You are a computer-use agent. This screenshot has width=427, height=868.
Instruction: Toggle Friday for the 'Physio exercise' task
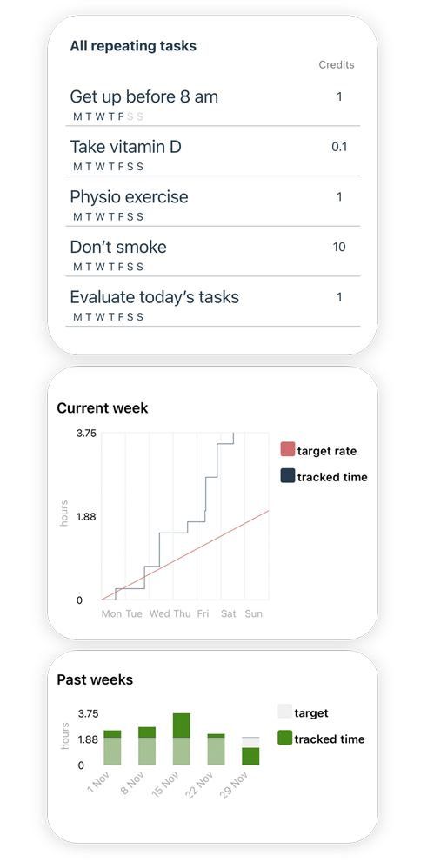(x=121, y=217)
